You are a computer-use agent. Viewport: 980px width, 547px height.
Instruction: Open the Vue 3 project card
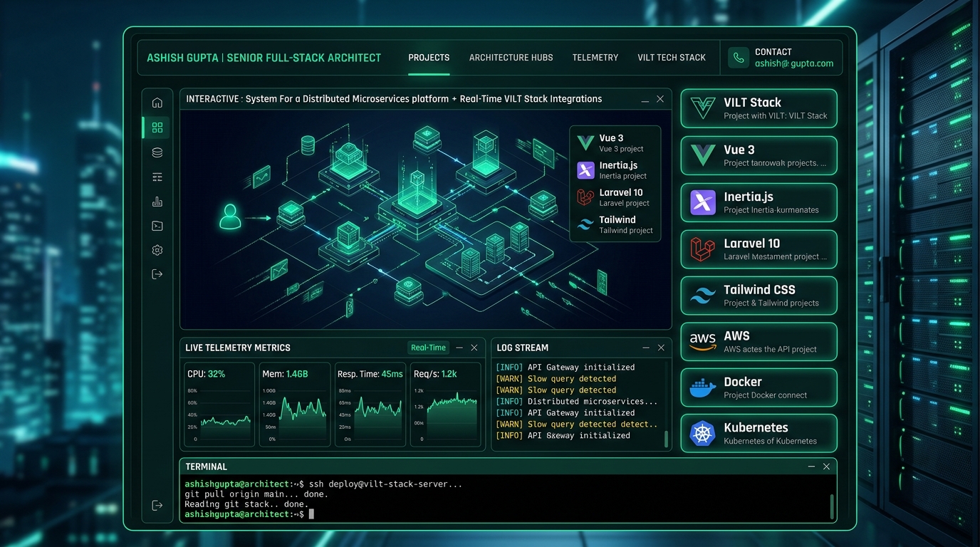[x=759, y=155]
